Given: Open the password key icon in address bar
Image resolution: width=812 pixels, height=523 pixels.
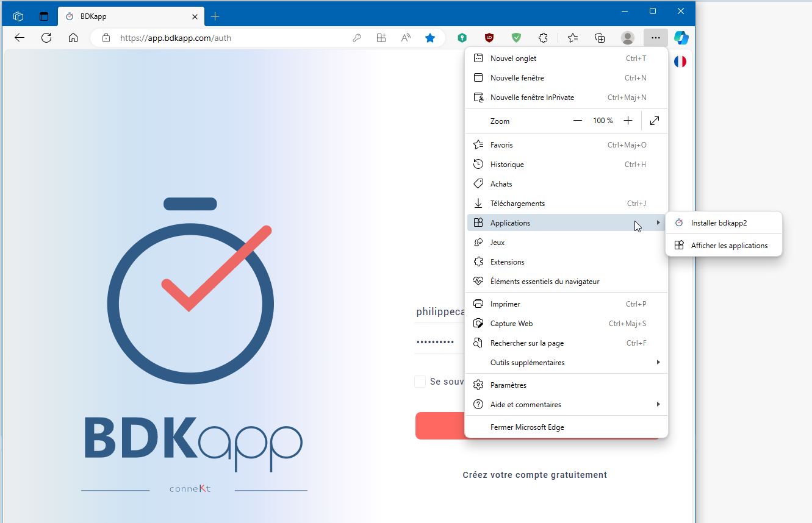Looking at the screenshot, I should [x=357, y=38].
